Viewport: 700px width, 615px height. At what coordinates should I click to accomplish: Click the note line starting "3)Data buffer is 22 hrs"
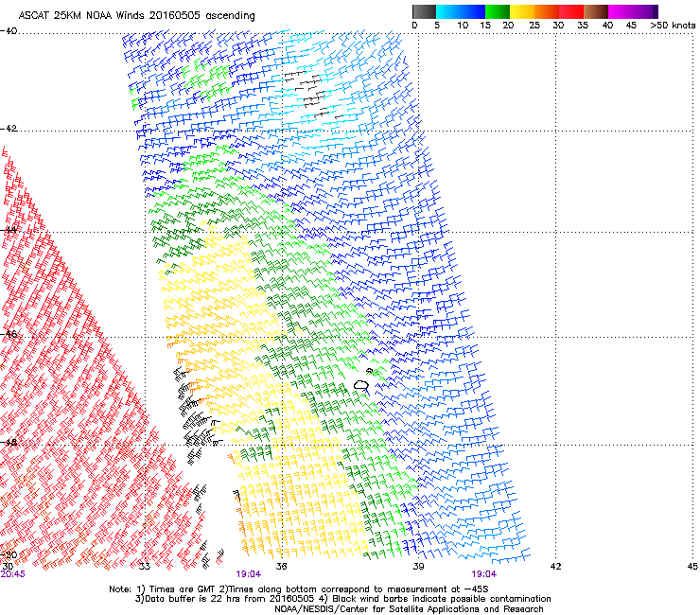pyautogui.click(x=343, y=599)
